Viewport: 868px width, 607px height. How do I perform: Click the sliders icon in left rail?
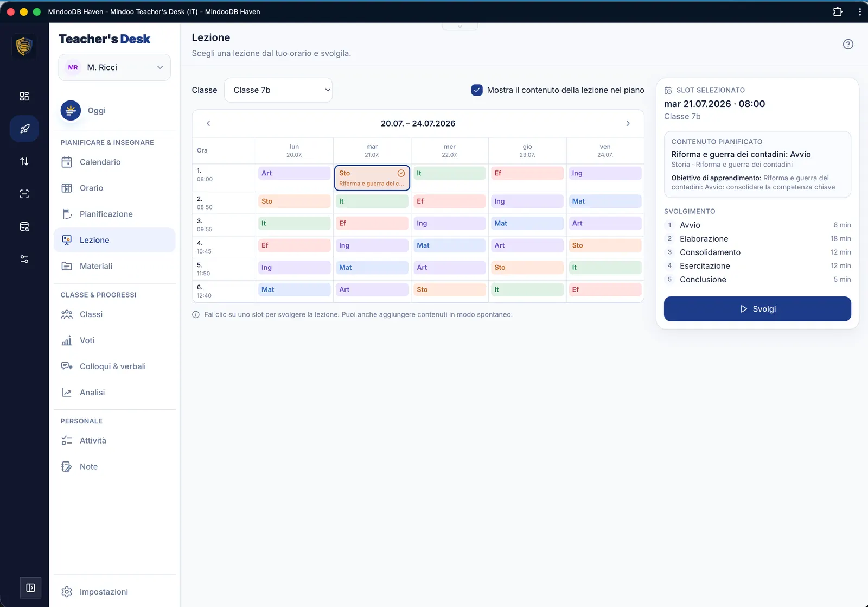click(24, 259)
